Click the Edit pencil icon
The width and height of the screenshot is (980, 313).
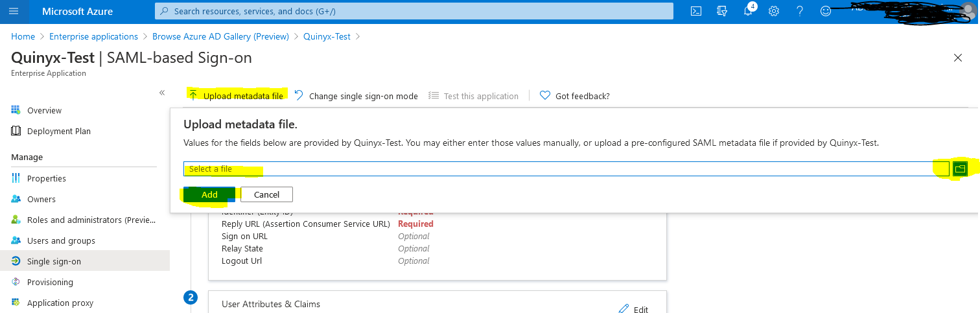624,308
